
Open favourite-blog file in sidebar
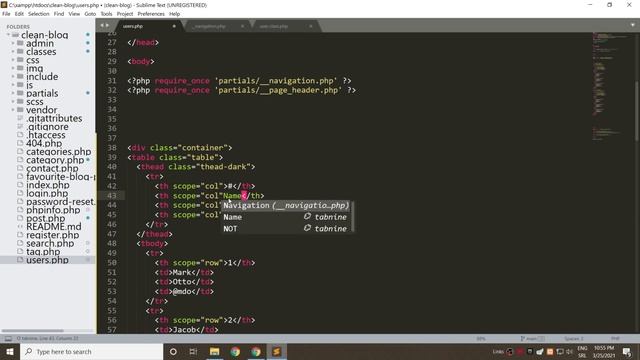60,177
